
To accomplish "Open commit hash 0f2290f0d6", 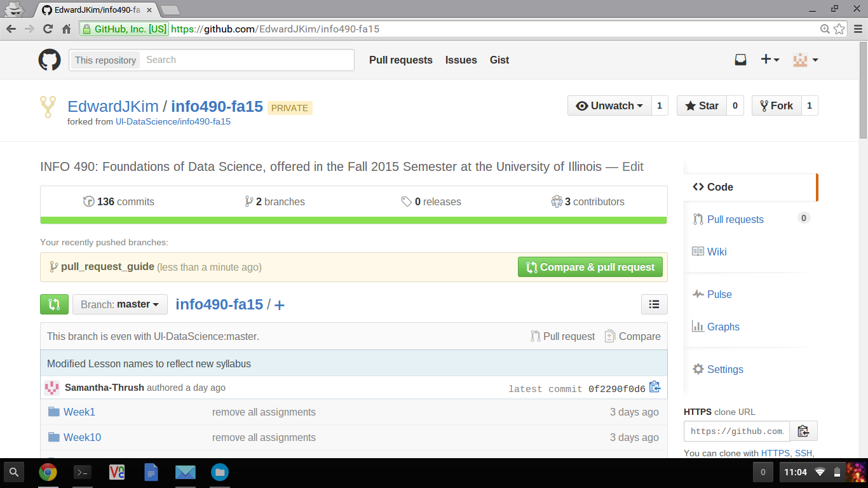I will coord(616,389).
